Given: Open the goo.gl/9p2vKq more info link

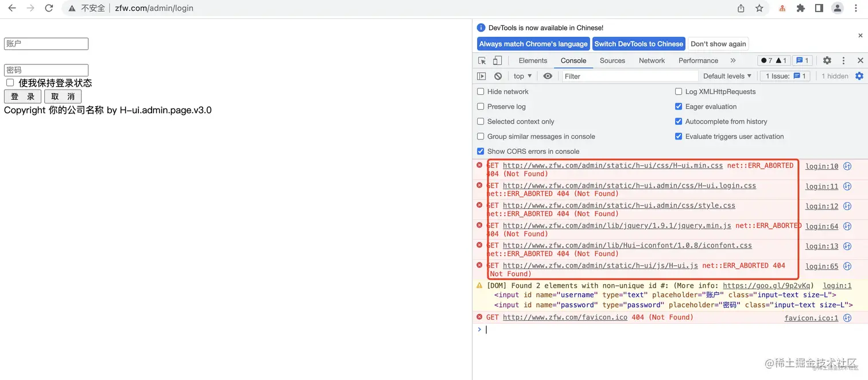Looking at the screenshot, I should 766,285.
